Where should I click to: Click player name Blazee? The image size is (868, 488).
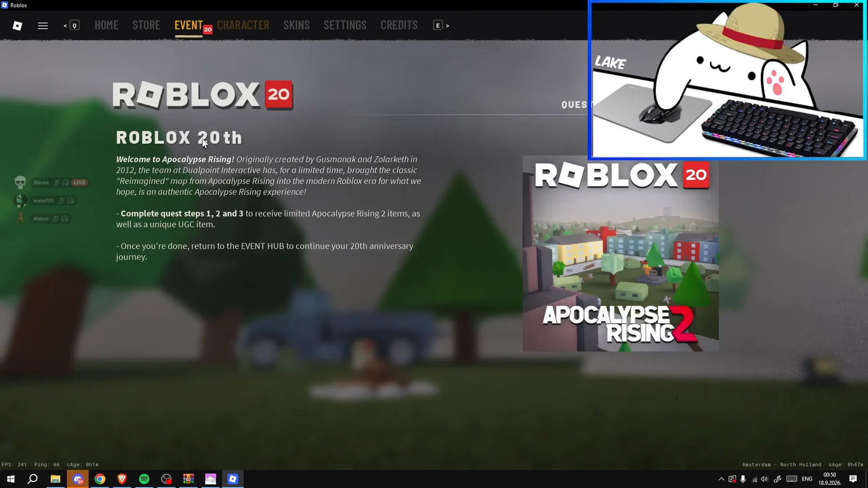pyautogui.click(x=41, y=183)
